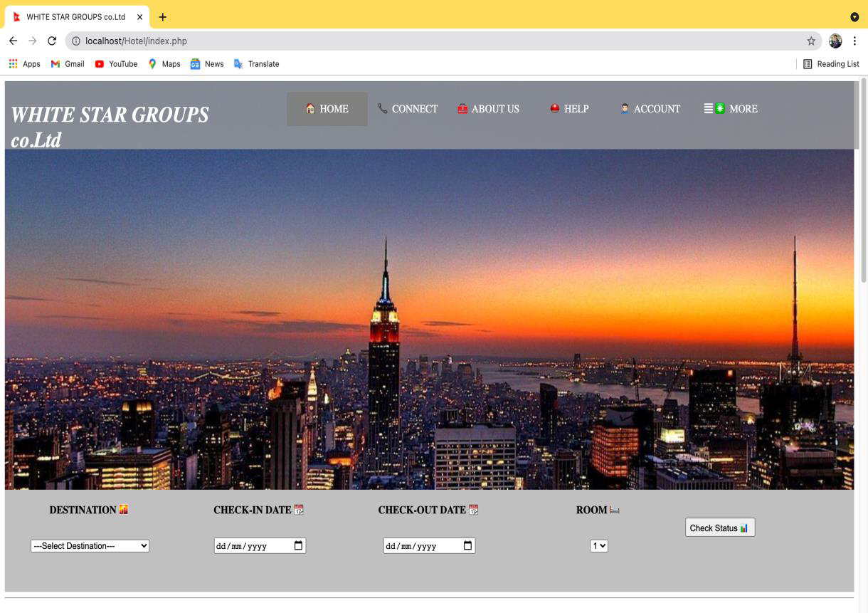Open the check-out date calendar picker
This screenshot has height=613, width=868.
coord(467,545)
